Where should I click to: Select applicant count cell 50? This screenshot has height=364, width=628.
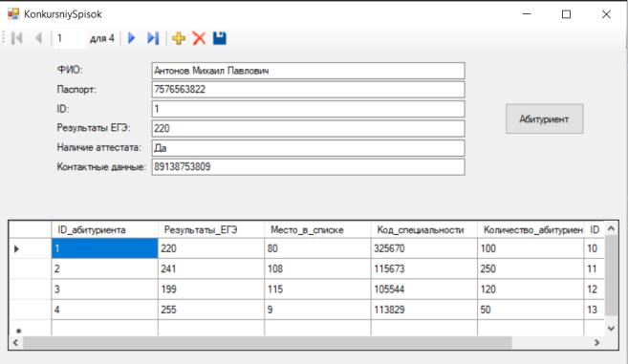click(531, 310)
